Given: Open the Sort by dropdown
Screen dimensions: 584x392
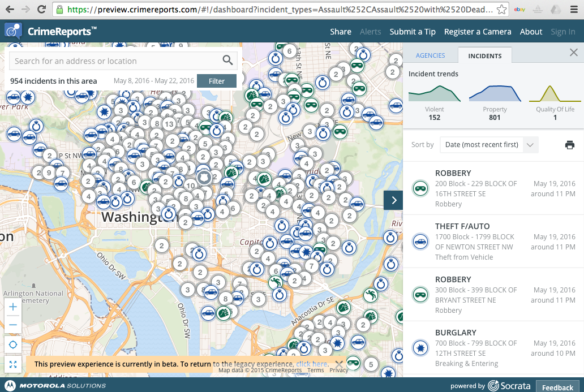Looking at the screenshot, I should [489, 145].
